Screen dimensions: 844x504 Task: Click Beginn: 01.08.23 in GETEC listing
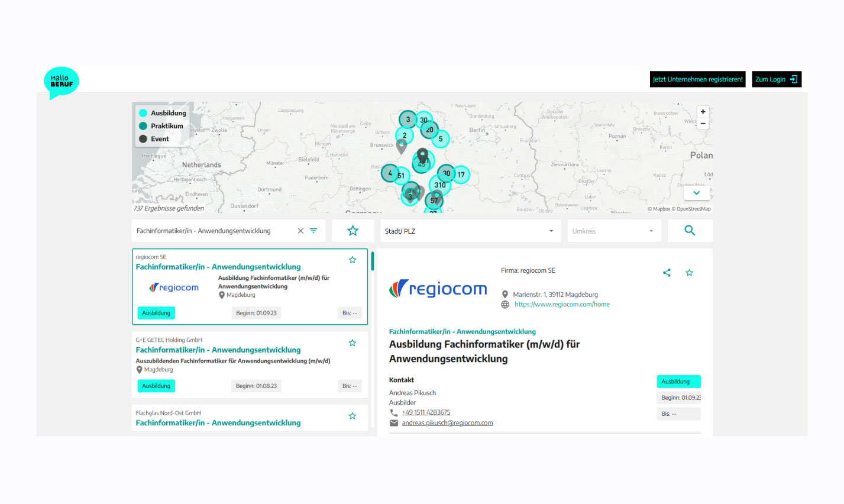coord(256,386)
